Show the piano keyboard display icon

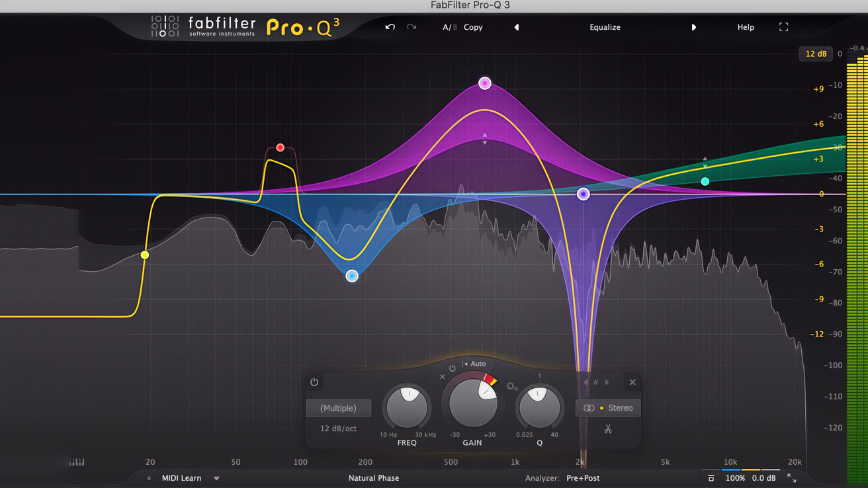click(x=76, y=462)
